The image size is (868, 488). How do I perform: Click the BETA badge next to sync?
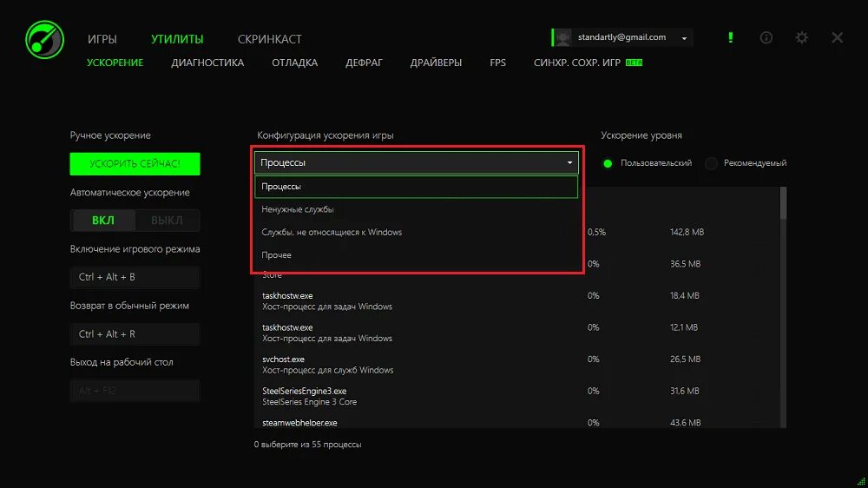click(x=634, y=63)
